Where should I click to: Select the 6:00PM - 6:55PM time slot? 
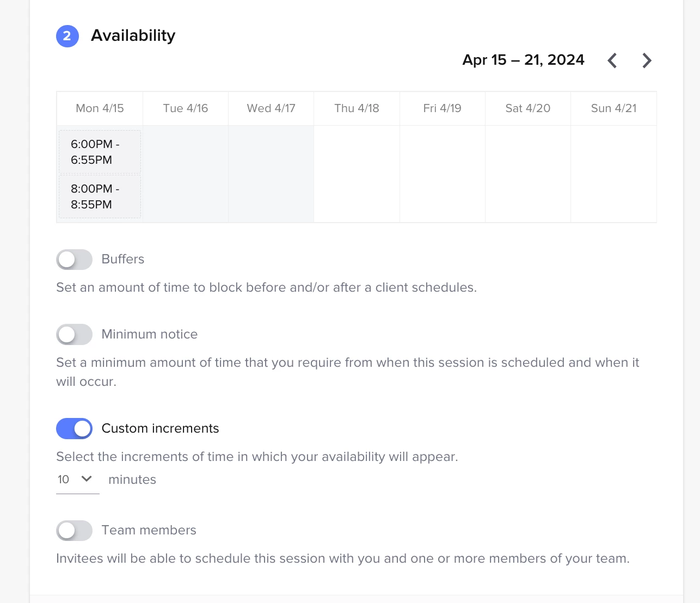pos(100,152)
